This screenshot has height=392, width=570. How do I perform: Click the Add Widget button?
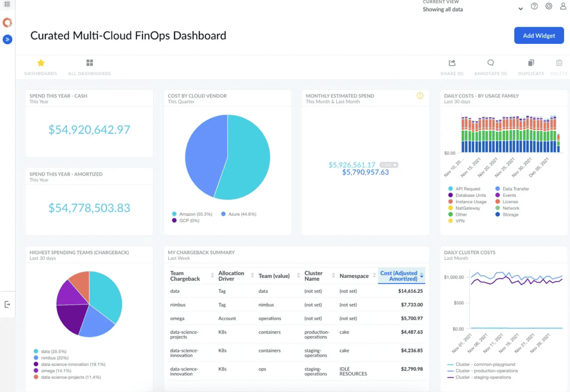coord(539,35)
